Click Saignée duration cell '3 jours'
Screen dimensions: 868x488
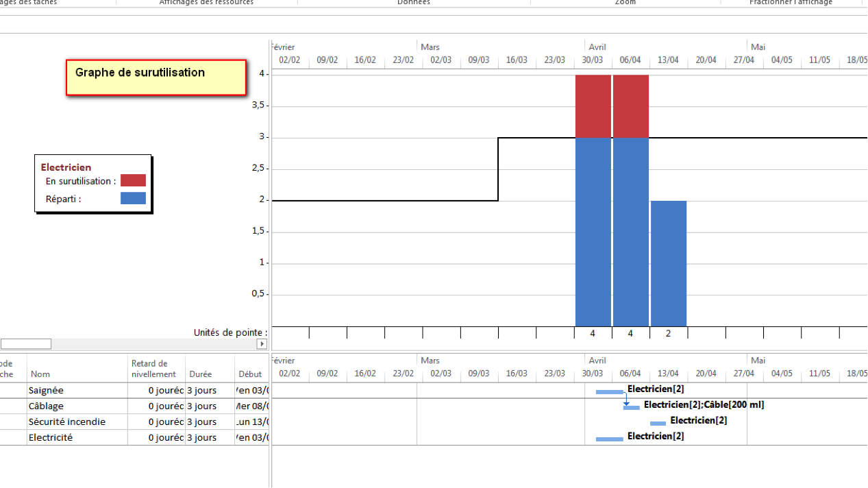tap(210, 390)
